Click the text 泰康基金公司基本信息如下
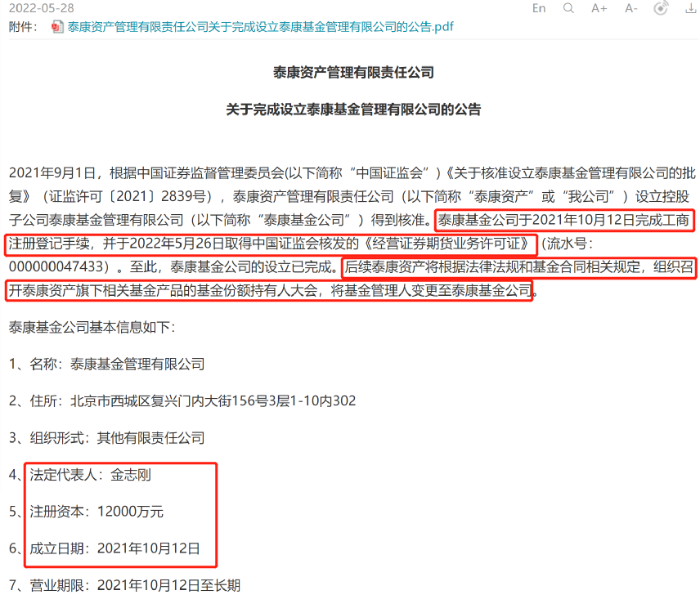The height and width of the screenshot is (595, 700). point(92,327)
